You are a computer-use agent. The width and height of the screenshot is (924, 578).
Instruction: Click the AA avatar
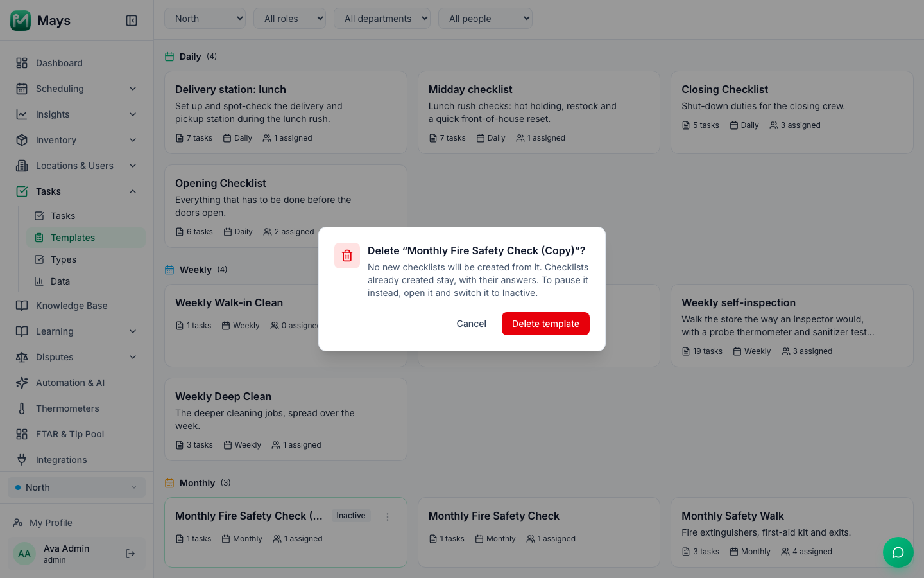[x=24, y=554]
